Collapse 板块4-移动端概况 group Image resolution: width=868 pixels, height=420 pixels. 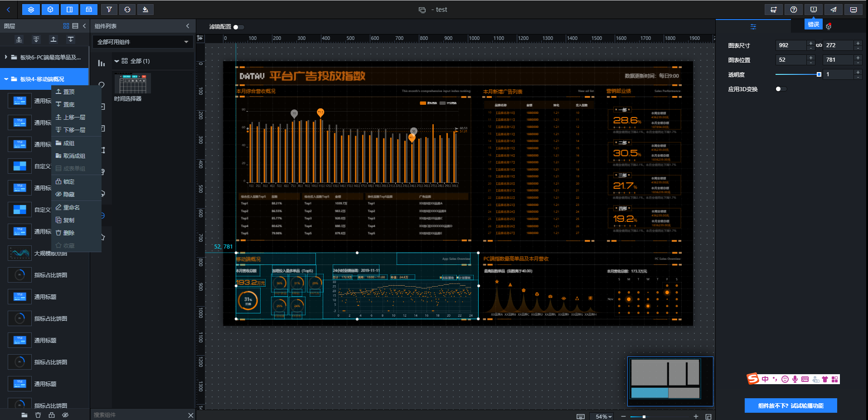pyautogui.click(x=6, y=79)
